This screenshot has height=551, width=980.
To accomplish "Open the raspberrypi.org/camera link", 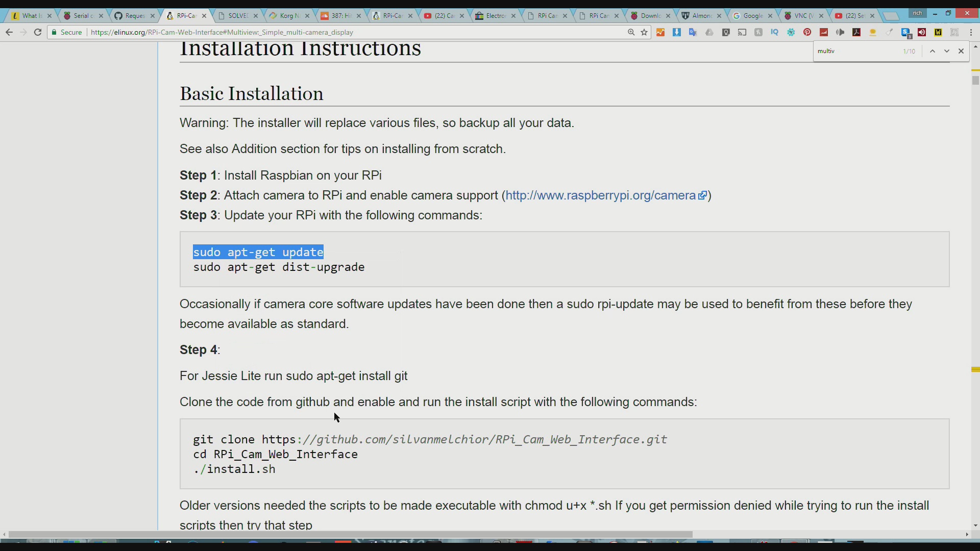I will (x=606, y=195).
